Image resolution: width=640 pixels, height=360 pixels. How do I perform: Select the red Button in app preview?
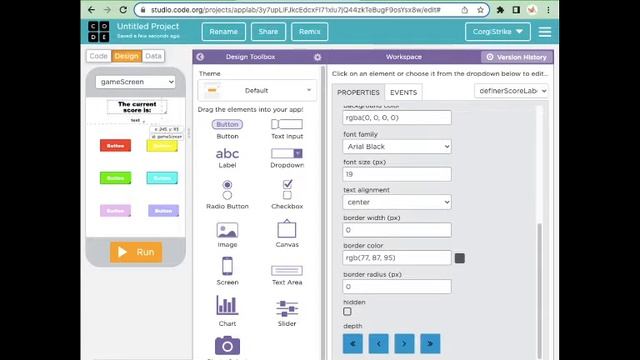tap(116, 145)
